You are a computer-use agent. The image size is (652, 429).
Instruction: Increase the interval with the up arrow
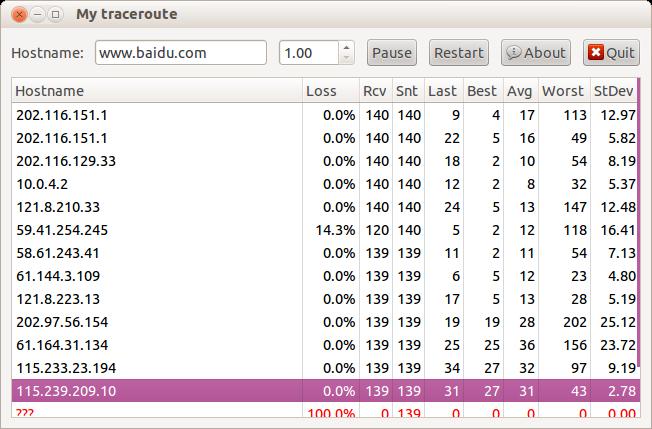pos(346,47)
